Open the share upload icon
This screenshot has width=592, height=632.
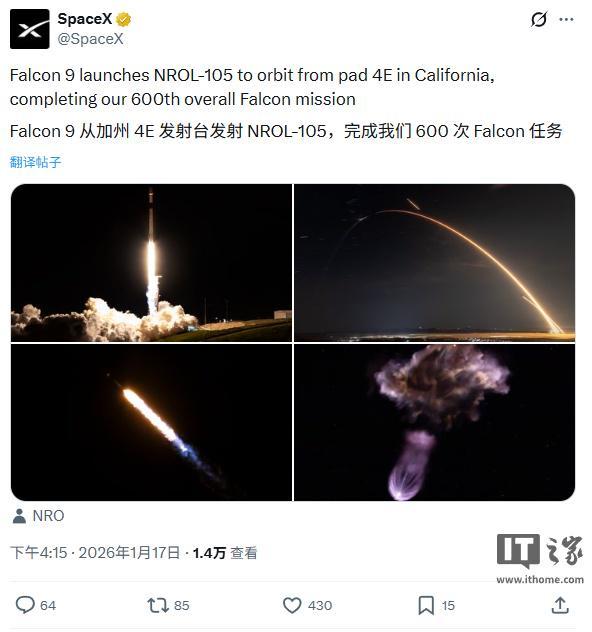tap(560, 605)
